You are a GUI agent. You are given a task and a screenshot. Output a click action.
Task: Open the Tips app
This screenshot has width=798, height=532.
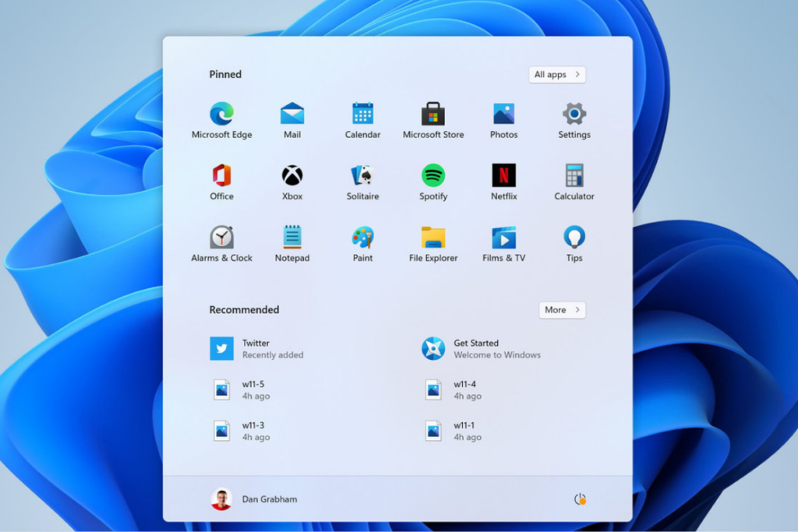(x=574, y=244)
